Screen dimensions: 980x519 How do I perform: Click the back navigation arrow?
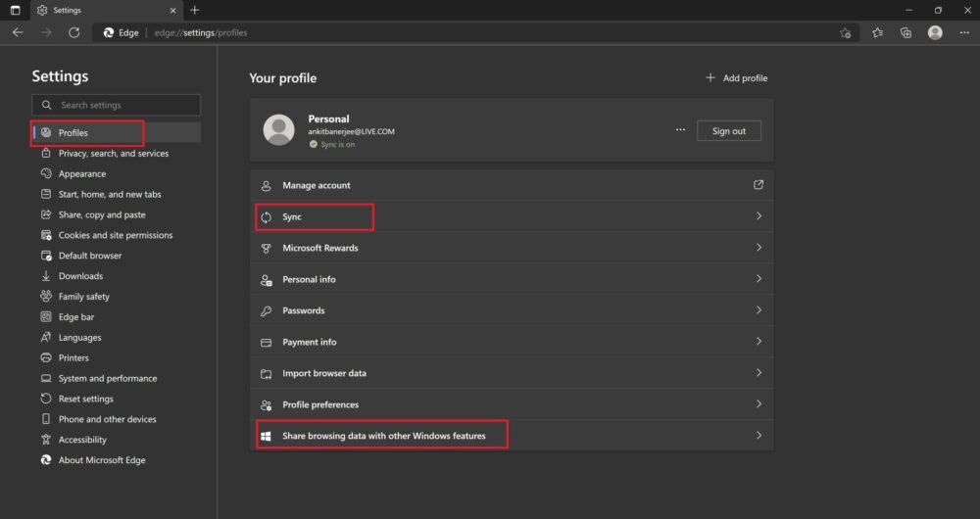pyautogui.click(x=18, y=32)
